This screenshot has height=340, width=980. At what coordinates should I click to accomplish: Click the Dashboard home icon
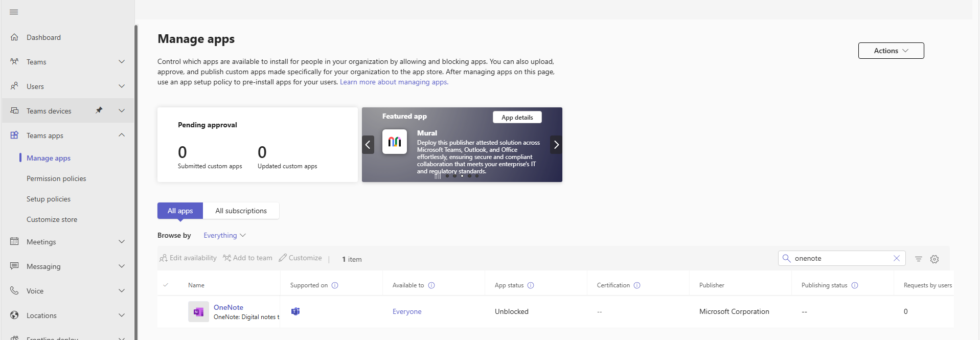pyautogui.click(x=14, y=37)
